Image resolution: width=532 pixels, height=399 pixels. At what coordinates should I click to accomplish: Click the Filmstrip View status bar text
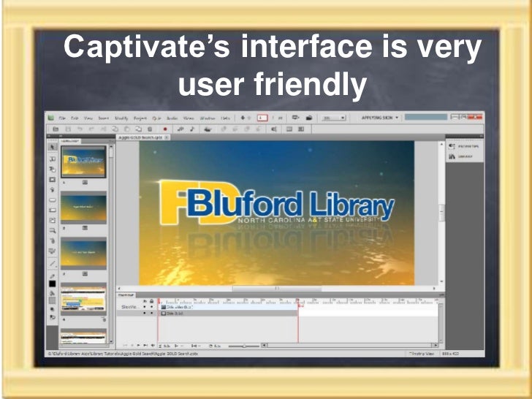[422, 354]
